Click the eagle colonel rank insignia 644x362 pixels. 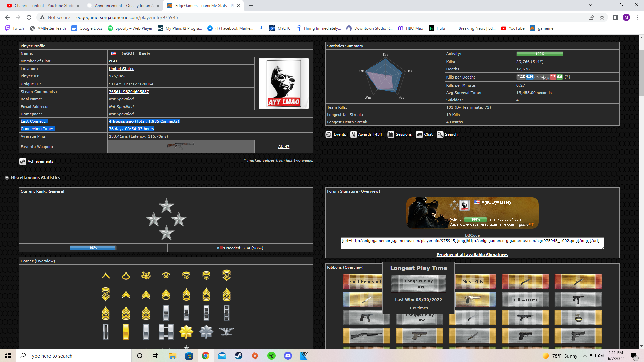pos(227,331)
